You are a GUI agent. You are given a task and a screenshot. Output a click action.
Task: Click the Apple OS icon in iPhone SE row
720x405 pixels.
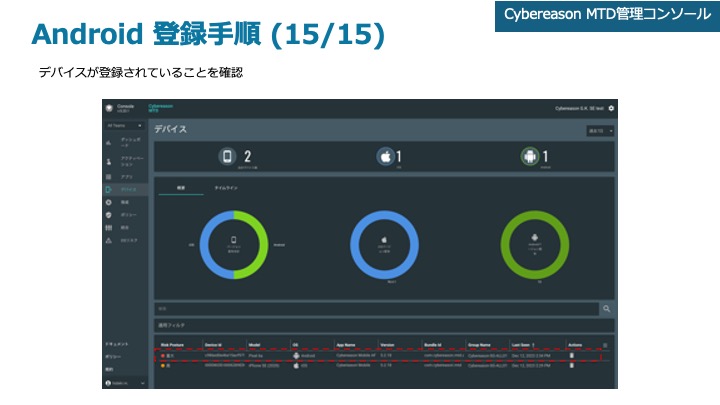[x=296, y=366]
